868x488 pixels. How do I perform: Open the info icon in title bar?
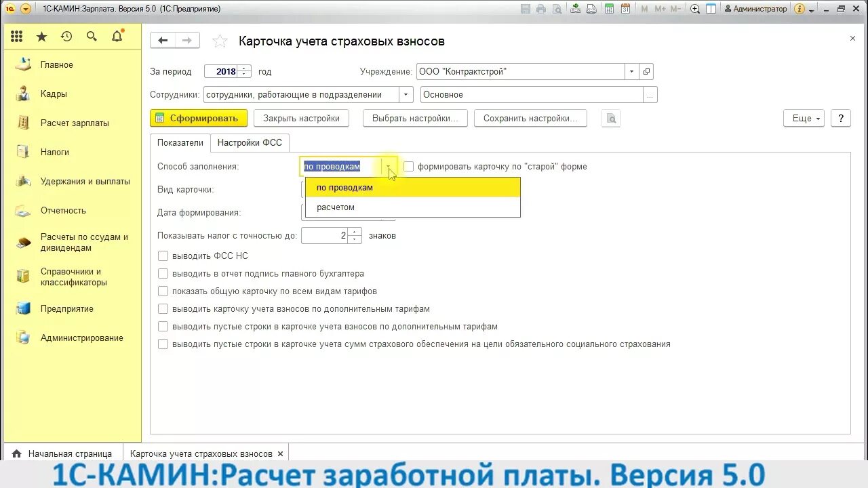pyautogui.click(x=800, y=9)
